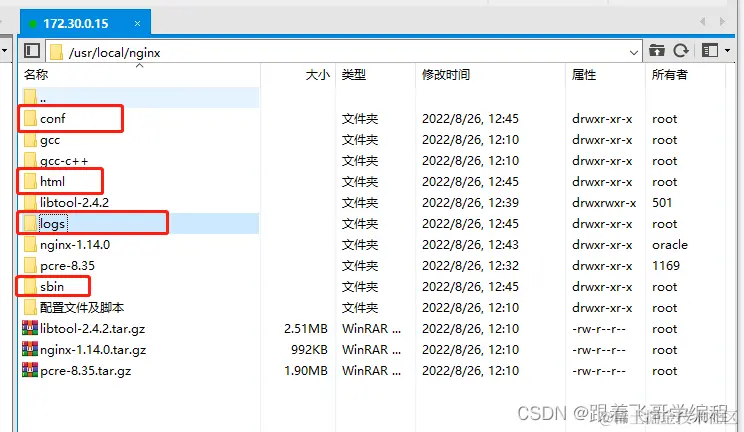744x432 pixels.
Task: Click the 992KB size value
Action: [309, 350]
